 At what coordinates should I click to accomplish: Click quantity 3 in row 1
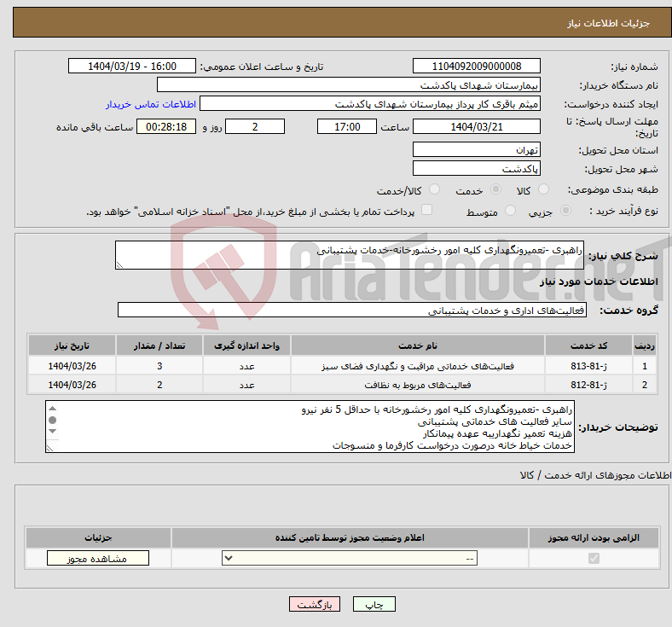pos(159,366)
